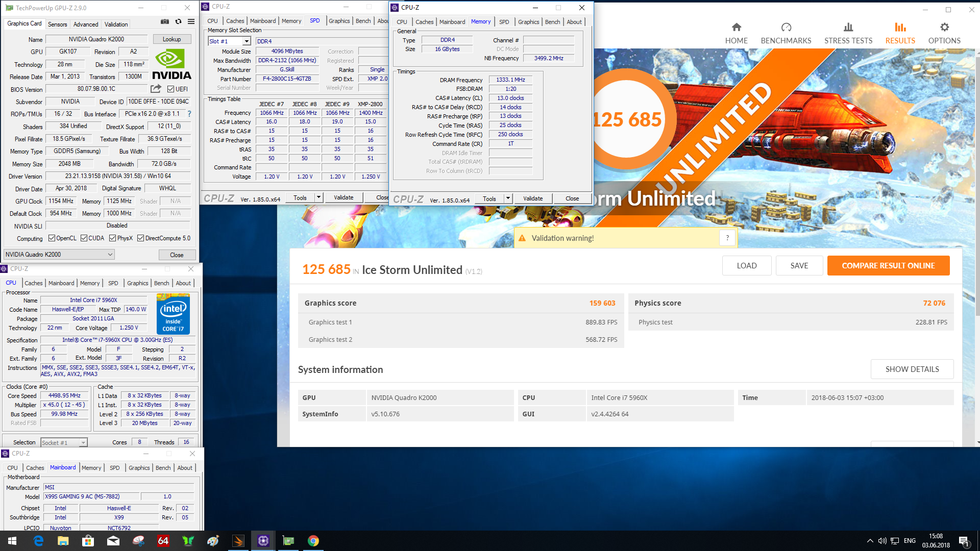
Task: Toggle the OpenCL checkbox
Action: pos(52,238)
